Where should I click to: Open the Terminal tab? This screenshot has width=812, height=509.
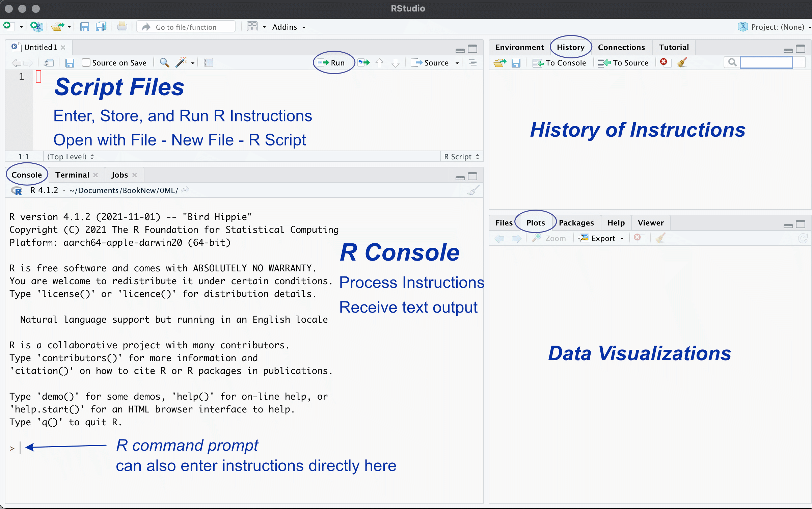pyautogui.click(x=72, y=175)
